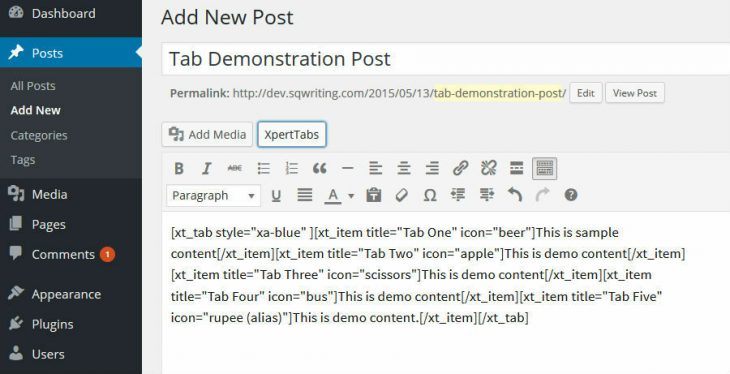Open the text color picker arrow

click(351, 196)
